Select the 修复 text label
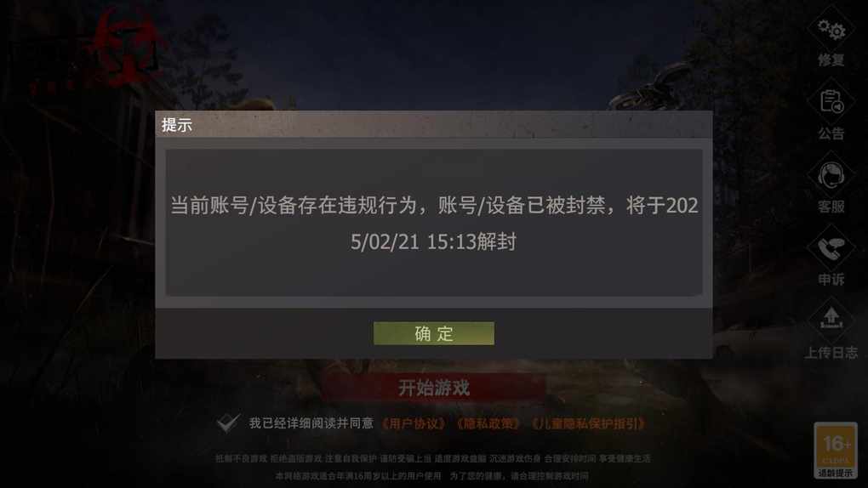This screenshot has height=488, width=868. (831, 60)
